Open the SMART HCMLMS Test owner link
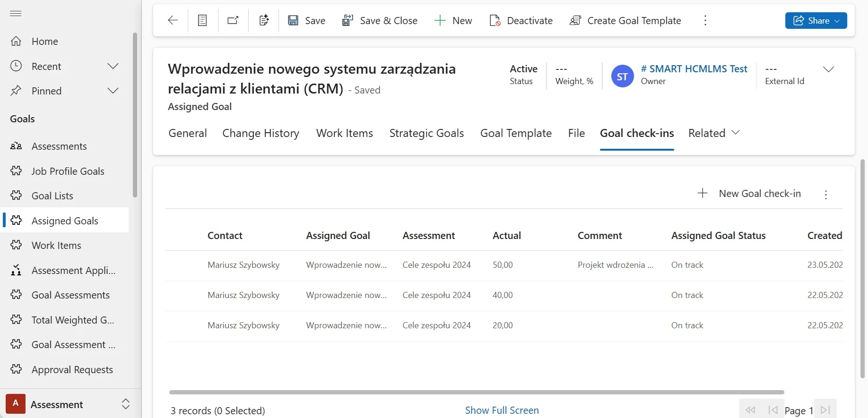This screenshot has width=868, height=418. [694, 69]
